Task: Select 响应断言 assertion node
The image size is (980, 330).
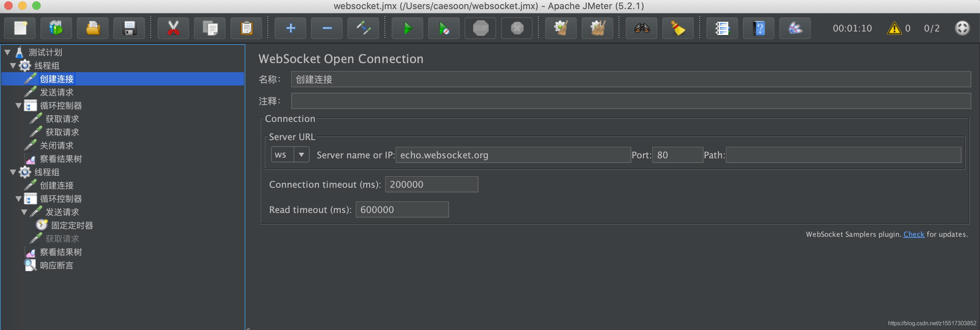Action: click(57, 266)
